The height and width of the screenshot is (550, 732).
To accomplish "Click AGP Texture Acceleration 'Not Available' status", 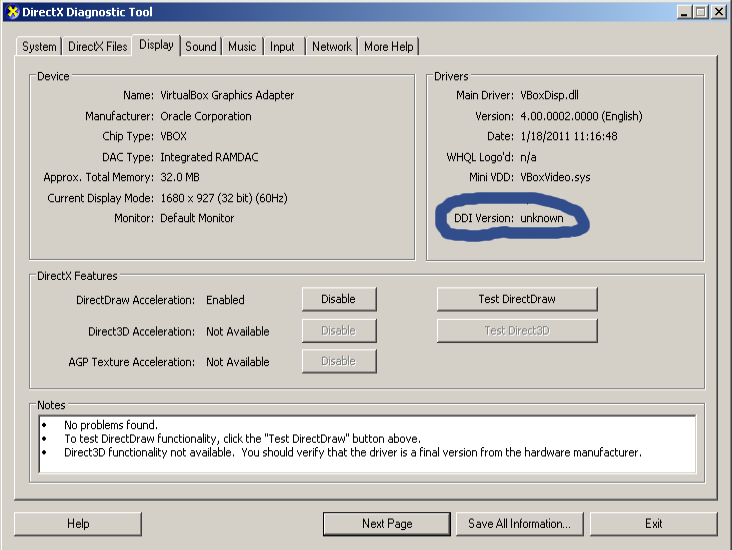I will [238, 362].
